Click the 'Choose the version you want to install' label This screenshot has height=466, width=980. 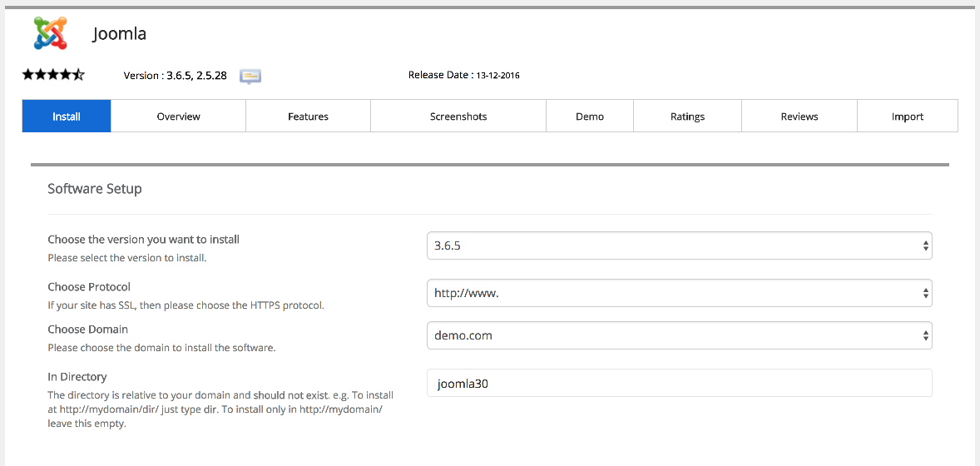[x=144, y=239]
